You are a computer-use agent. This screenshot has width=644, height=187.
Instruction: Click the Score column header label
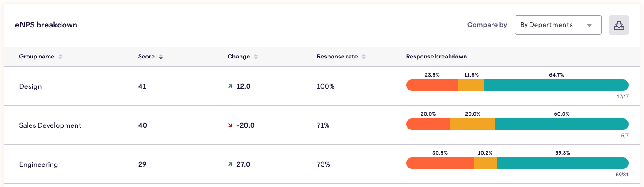146,57
